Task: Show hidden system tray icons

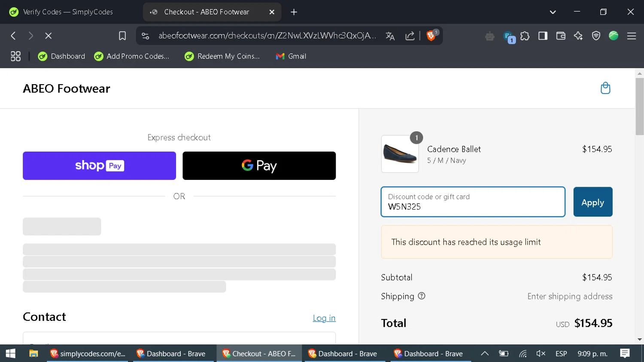Action: 485,353
